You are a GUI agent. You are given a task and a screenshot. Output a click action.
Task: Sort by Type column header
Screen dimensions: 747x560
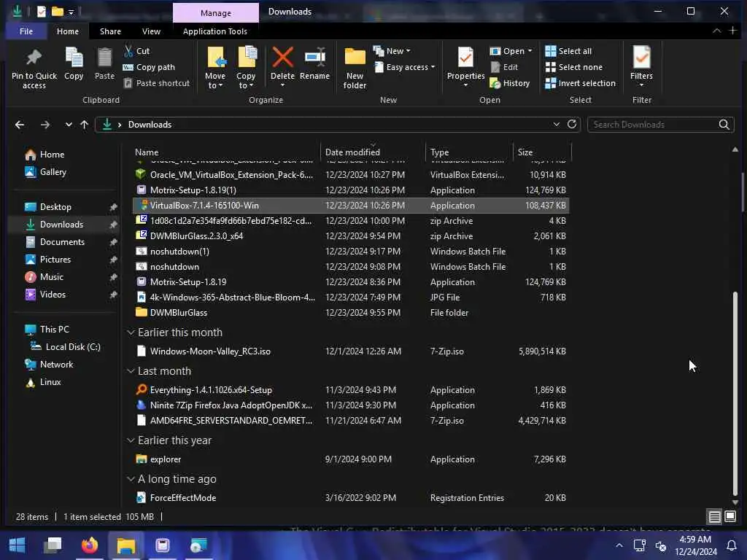[x=469, y=152]
